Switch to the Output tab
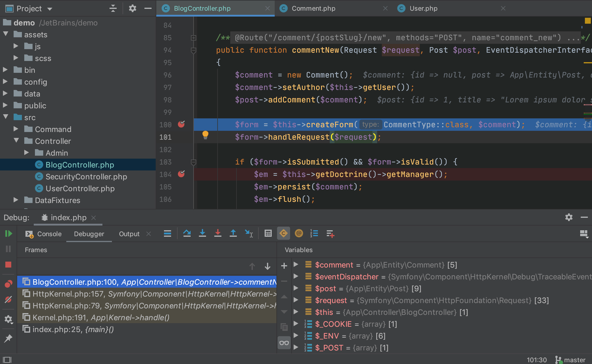 click(x=128, y=234)
